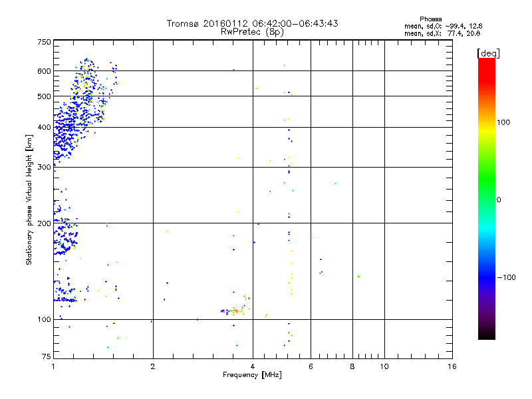Click the 600 tick label on height axis
Viewport: 532px width, 399px height.
pos(45,71)
